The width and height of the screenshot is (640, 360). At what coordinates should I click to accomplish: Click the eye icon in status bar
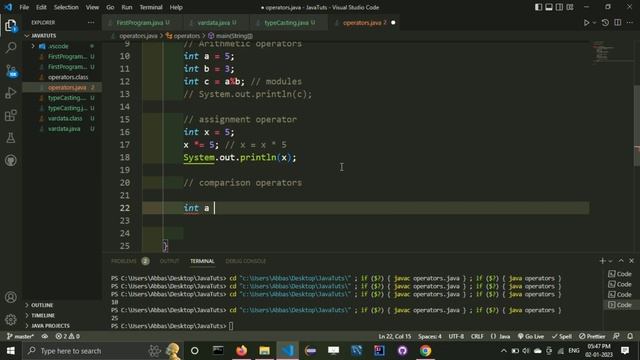click(x=44, y=336)
